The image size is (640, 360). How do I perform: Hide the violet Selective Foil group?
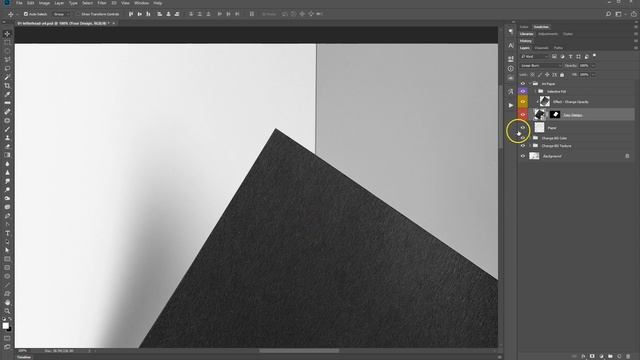(523, 91)
